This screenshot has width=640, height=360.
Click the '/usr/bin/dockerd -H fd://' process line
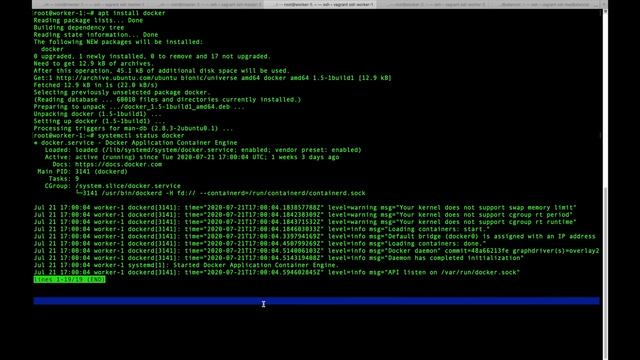220,193
